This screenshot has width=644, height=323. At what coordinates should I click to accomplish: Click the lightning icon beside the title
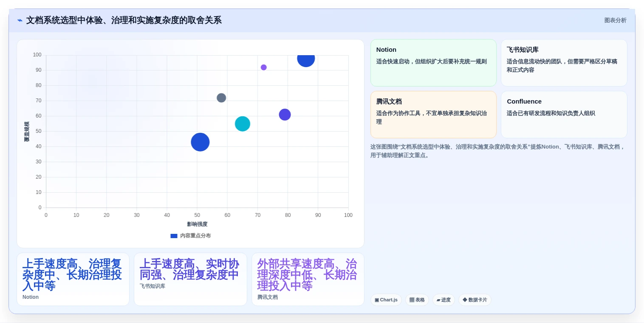[20, 20]
